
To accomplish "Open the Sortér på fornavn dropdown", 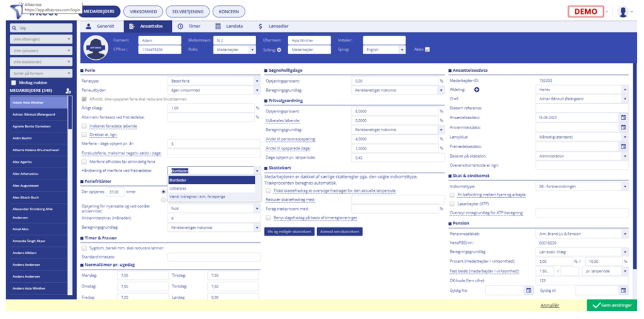I will tap(41, 73).
